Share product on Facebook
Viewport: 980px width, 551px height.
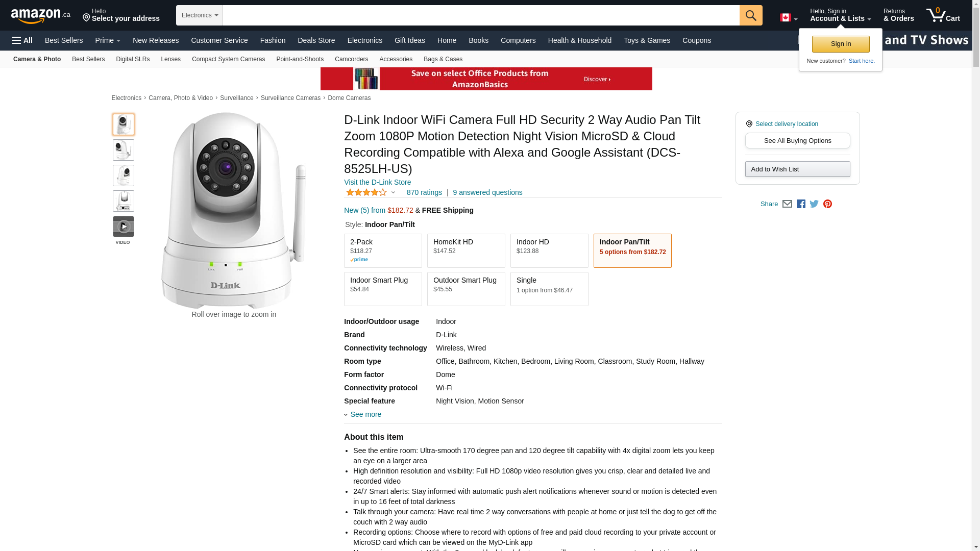tap(801, 204)
